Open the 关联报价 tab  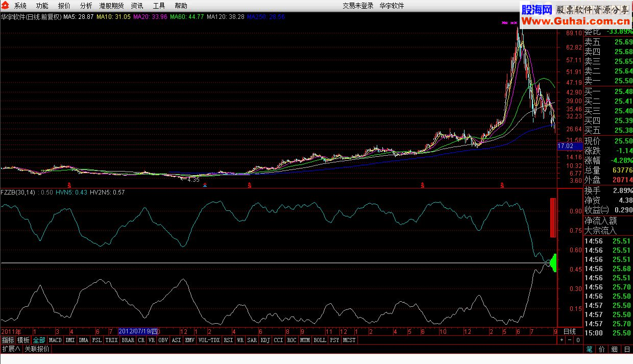(37, 349)
